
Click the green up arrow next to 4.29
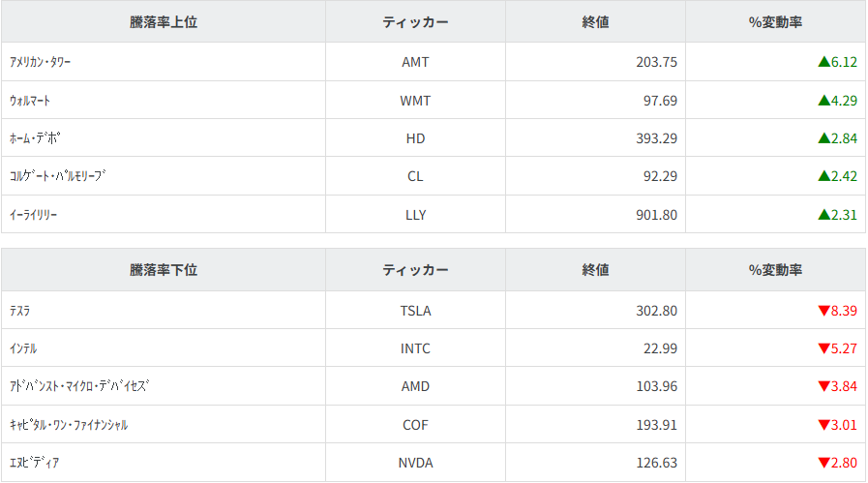[x=823, y=100]
